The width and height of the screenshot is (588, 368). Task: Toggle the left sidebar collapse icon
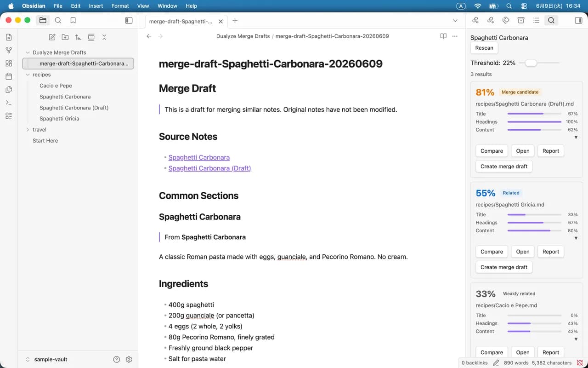[129, 20]
